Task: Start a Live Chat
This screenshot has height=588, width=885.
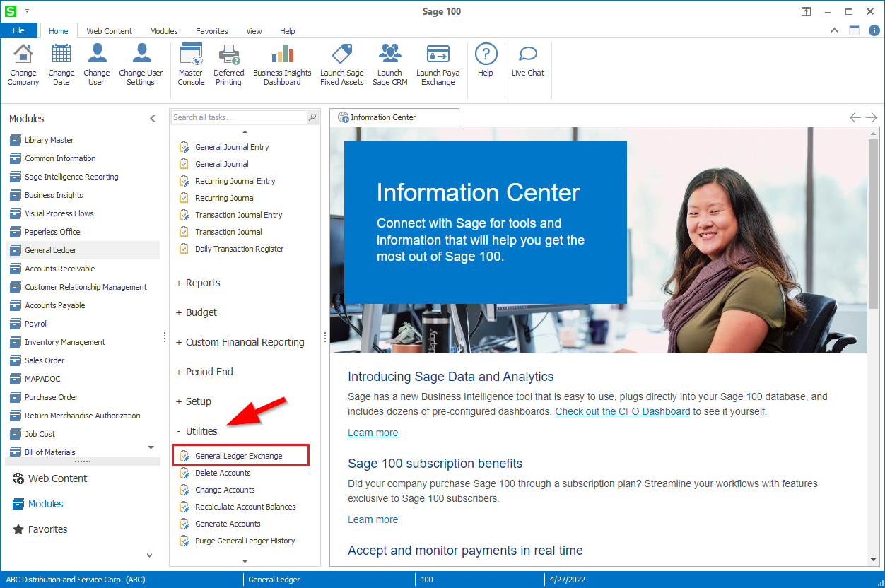Action: pyautogui.click(x=528, y=60)
